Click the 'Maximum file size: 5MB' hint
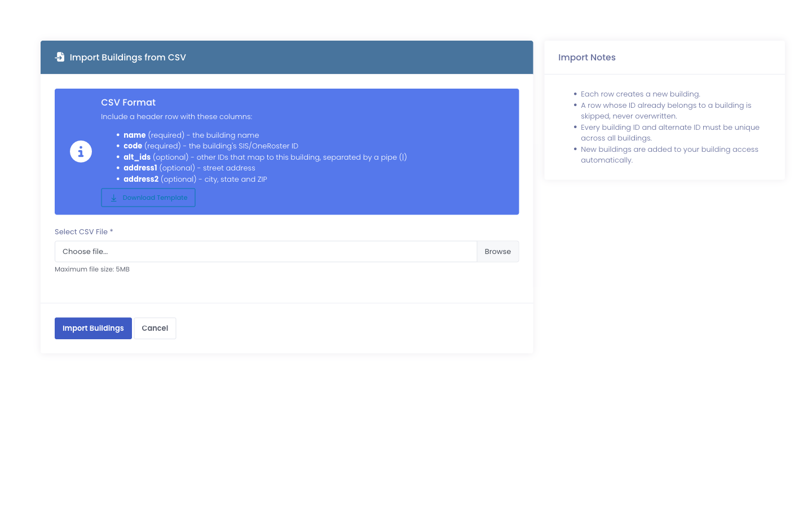Viewport: 812px width, 508px height. click(x=92, y=270)
